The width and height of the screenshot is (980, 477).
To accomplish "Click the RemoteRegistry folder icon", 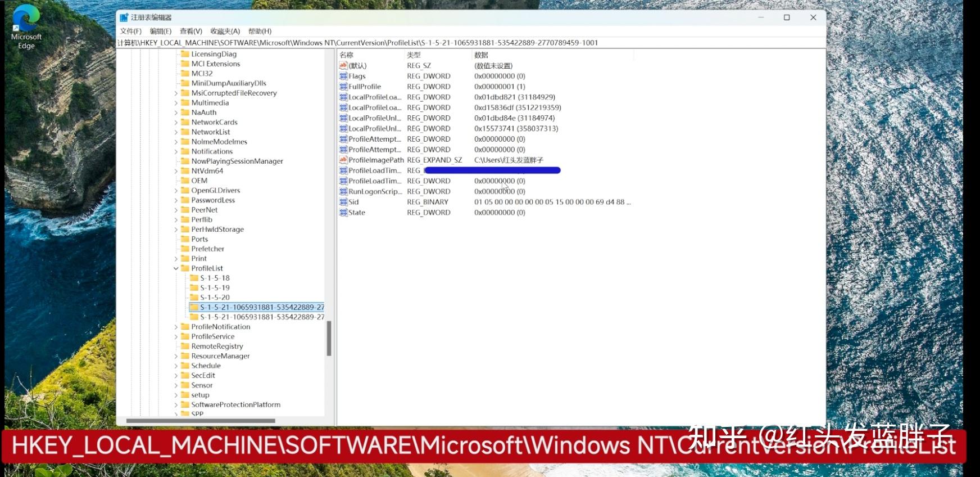I will [185, 346].
